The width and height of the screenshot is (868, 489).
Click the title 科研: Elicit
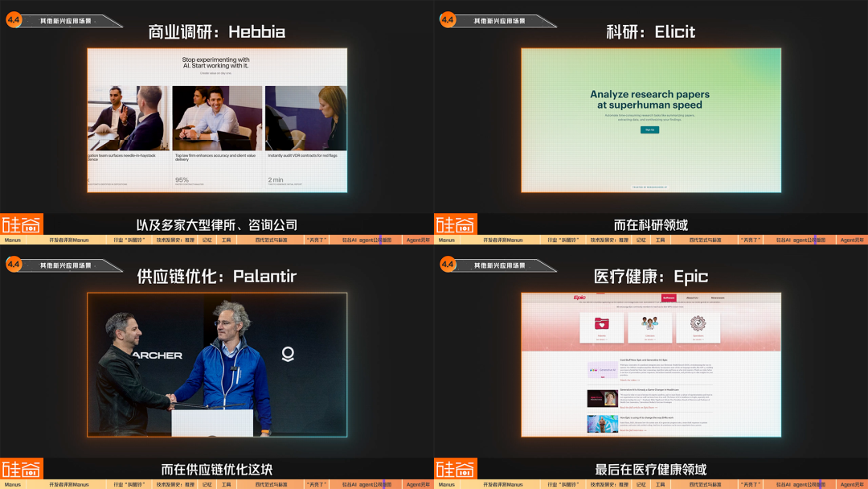[x=650, y=32]
